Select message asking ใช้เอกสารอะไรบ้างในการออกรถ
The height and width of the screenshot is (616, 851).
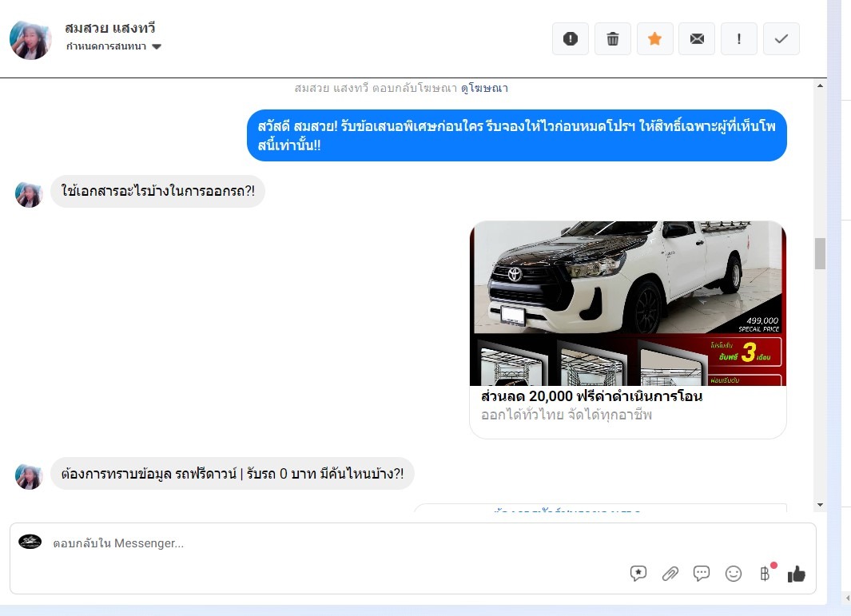pyautogui.click(x=157, y=191)
